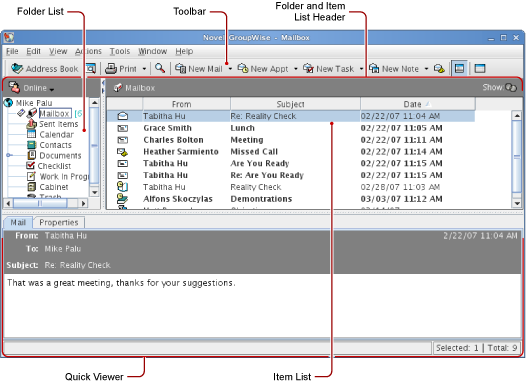Open the Window menu
The height and width of the screenshot is (383, 526).
(153, 51)
